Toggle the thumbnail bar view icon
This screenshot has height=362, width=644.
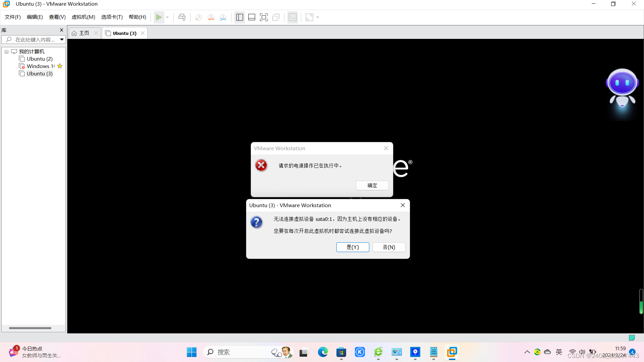click(252, 17)
